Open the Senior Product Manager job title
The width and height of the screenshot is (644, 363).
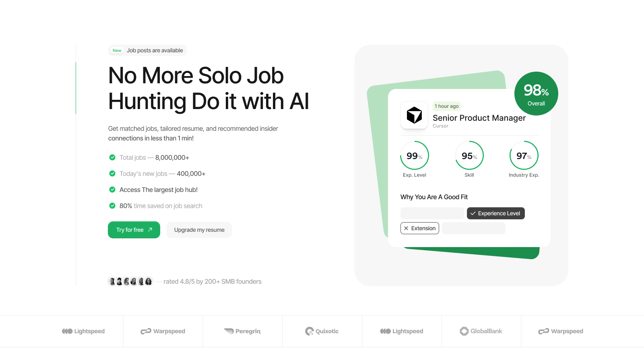(479, 118)
